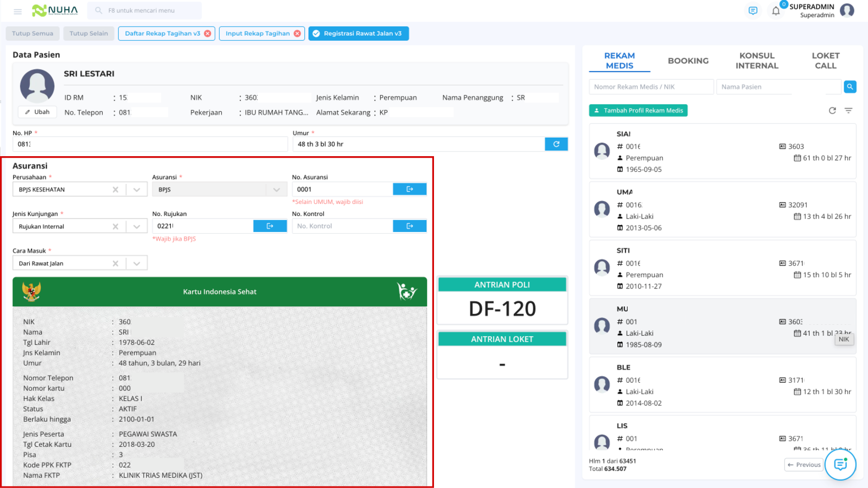Switch to the Konsul Internal tab

(757, 61)
